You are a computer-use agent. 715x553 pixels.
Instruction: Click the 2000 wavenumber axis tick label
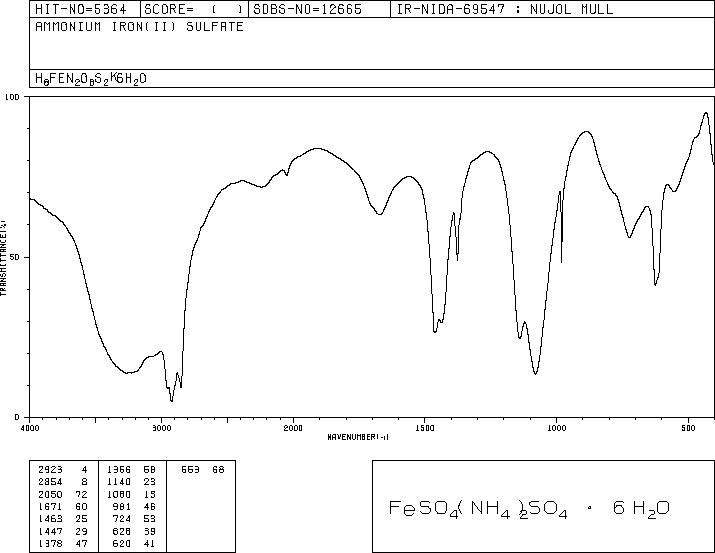(x=293, y=428)
